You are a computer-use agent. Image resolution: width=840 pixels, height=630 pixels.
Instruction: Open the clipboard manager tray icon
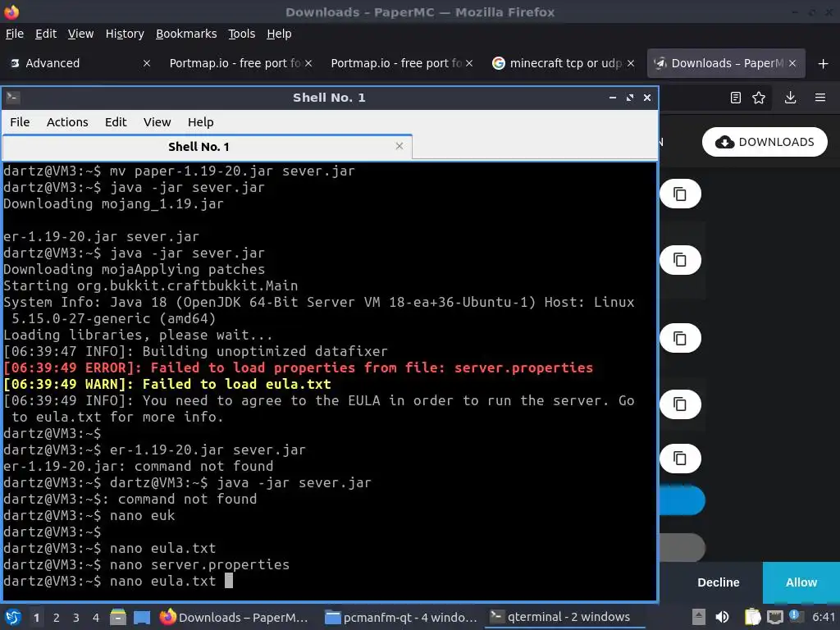coord(752,617)
